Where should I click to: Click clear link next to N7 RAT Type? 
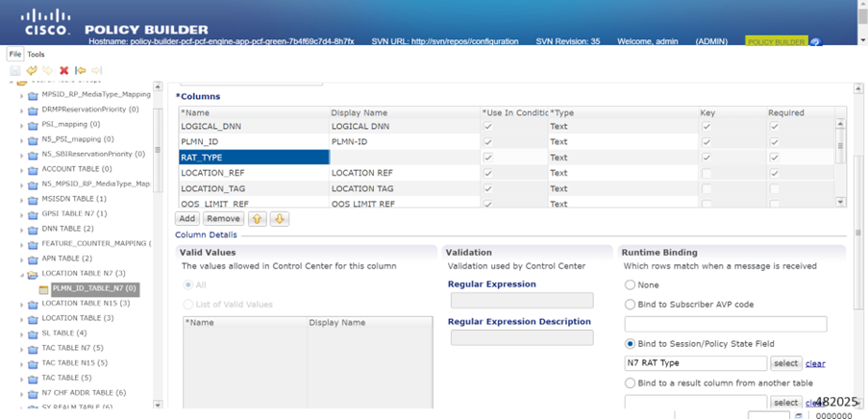coord(815,363)
